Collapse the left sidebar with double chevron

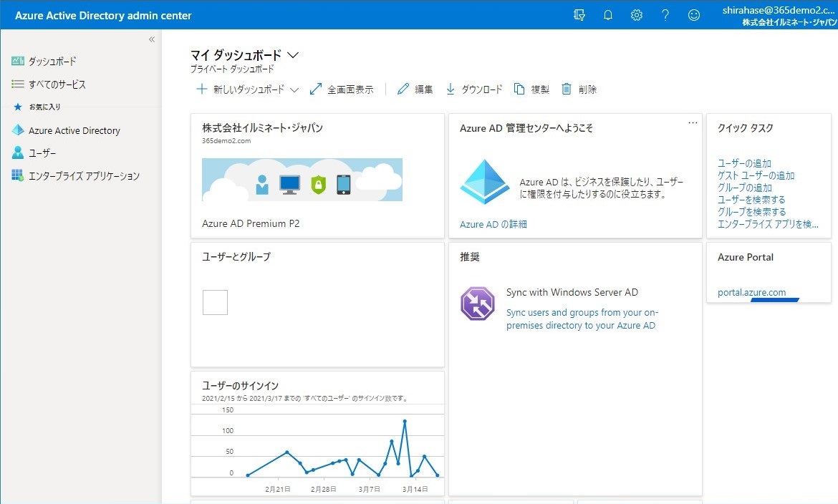click(152, 39)
